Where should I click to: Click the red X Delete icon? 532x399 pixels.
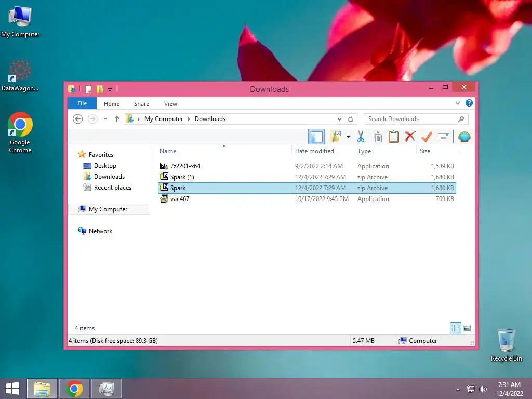click(410, 137)
